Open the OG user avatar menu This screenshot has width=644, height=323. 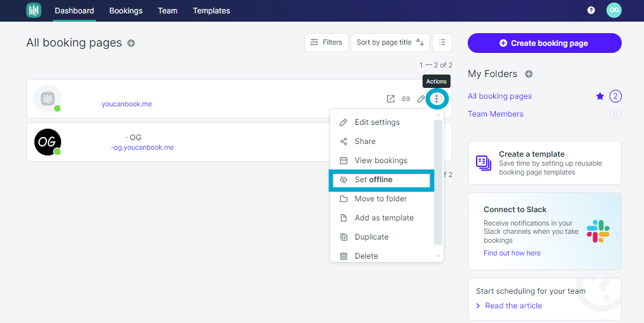tap(614, 10)
